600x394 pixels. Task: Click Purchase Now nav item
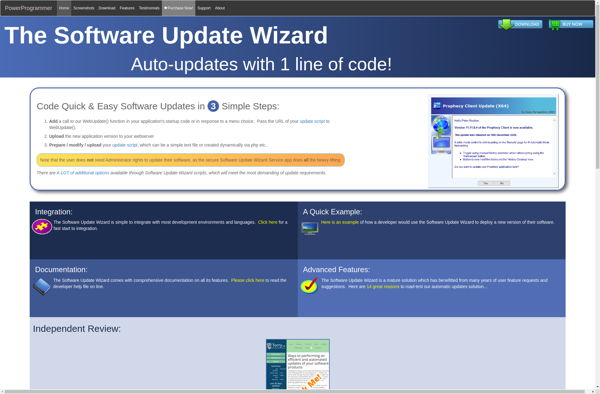tap(178, 8)
